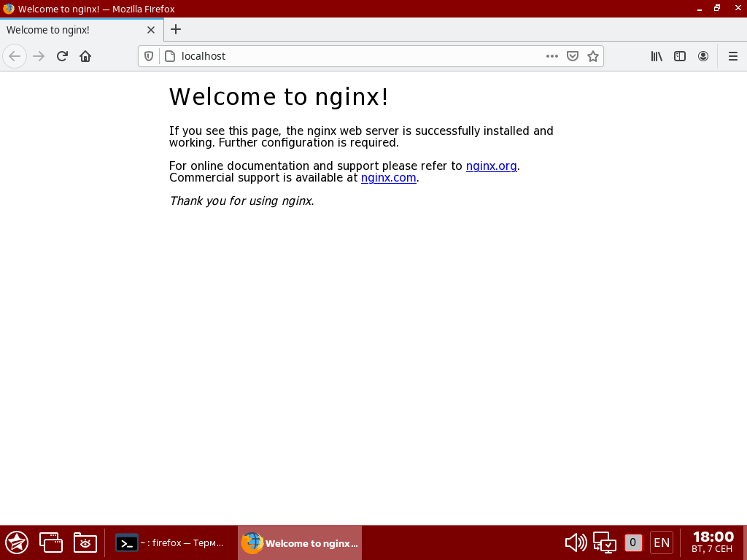Click the localhost address bar
The image size is (747, 560).
pyautogui.click(x=350, y=56)
